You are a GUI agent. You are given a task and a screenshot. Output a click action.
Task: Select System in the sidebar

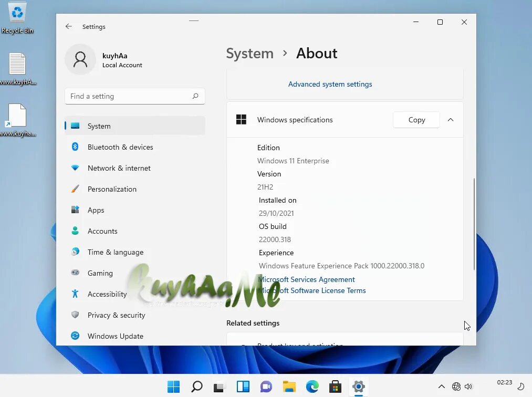click(x=134, y=126)
